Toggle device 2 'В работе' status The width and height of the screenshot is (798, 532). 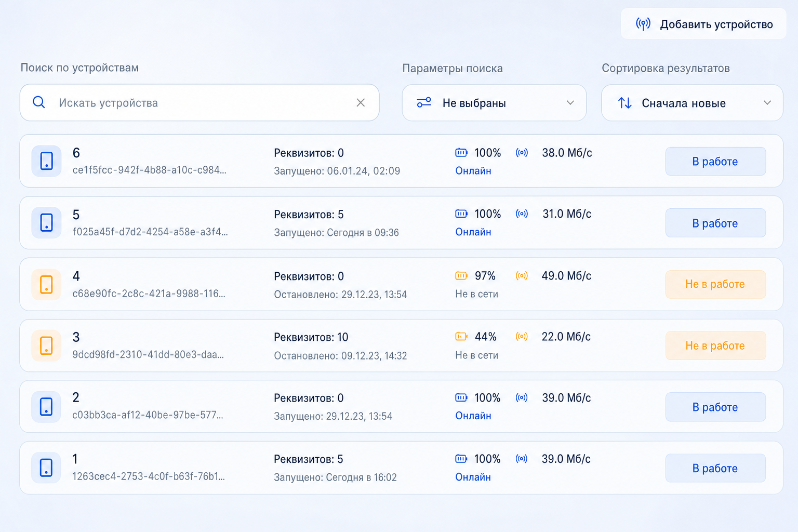coord(715,407)
